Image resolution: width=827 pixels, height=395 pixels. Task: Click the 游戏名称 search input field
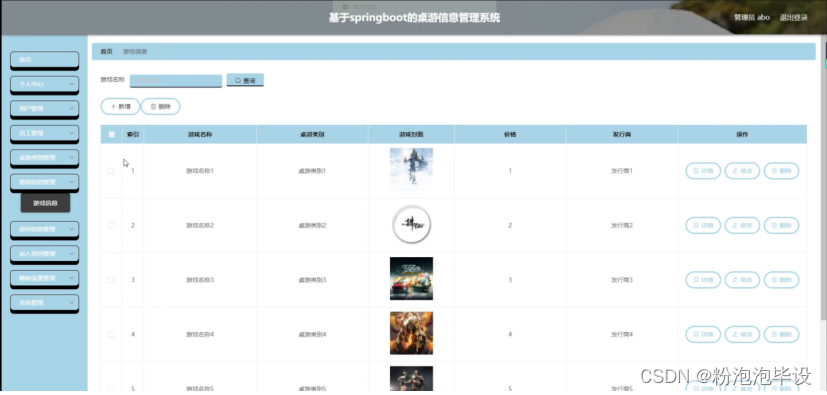(x=176, y=81)
